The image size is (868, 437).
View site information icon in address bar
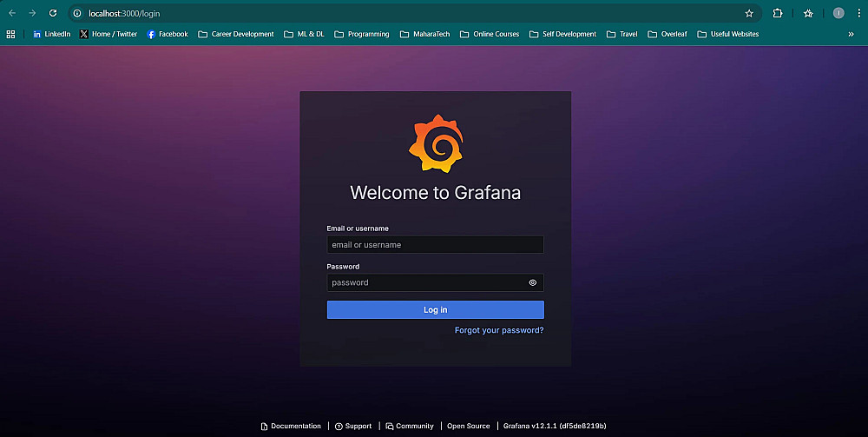pyautogui.click(x=77, y=13)
